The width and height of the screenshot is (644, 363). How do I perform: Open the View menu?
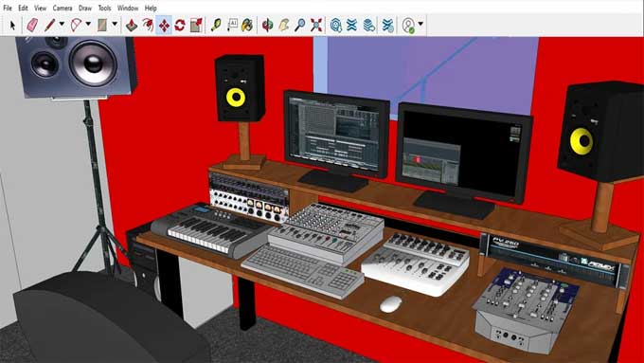click(40, 8)
